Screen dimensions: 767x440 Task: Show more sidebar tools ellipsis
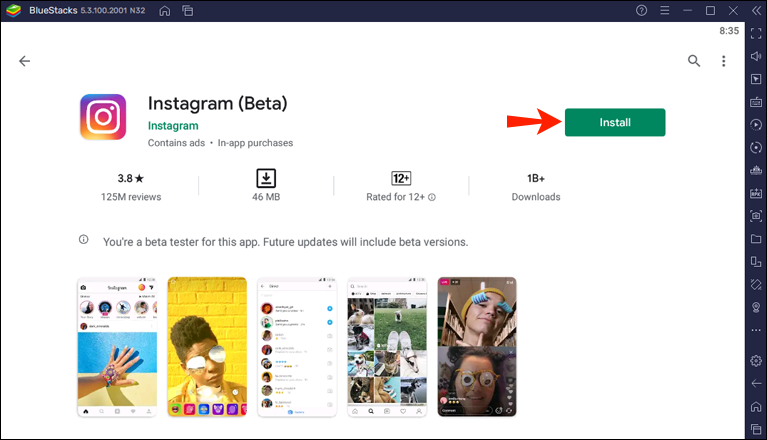tap(756, 330)
